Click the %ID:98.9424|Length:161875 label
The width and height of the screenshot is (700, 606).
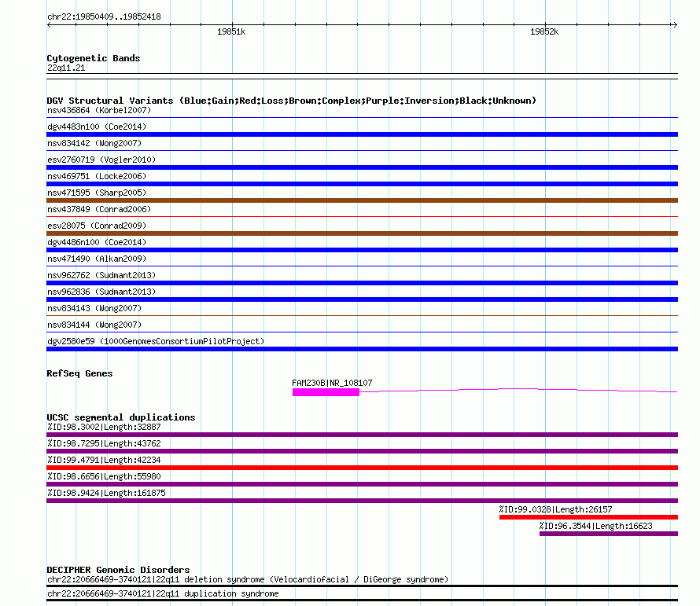tap(106, 493)
